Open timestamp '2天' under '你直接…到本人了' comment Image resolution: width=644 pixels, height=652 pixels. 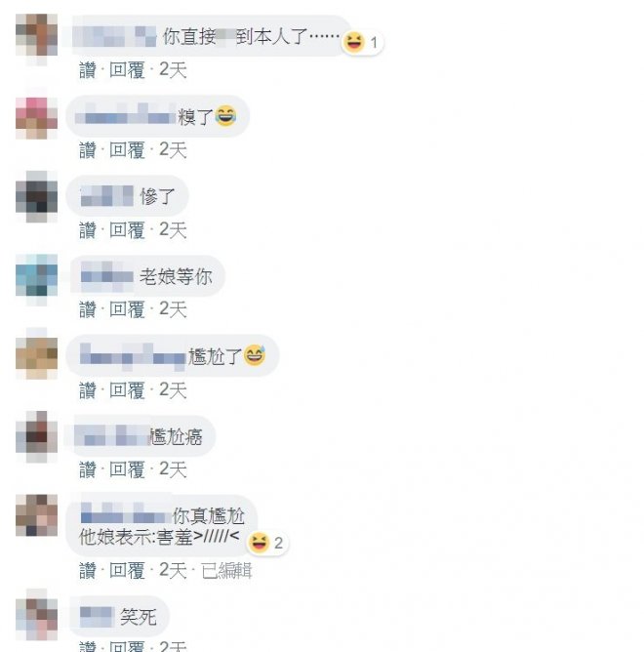point(173,69)
